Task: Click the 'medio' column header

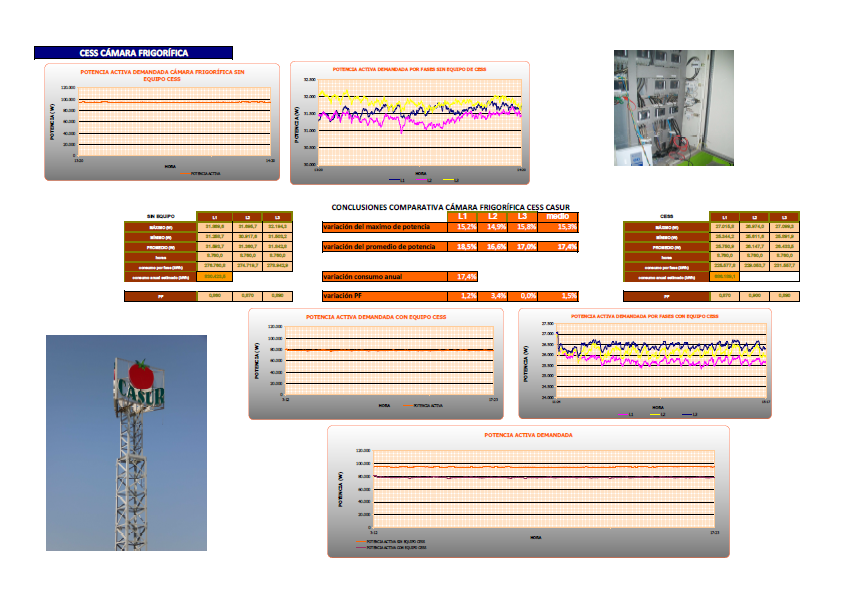Action: click(558, 216)
